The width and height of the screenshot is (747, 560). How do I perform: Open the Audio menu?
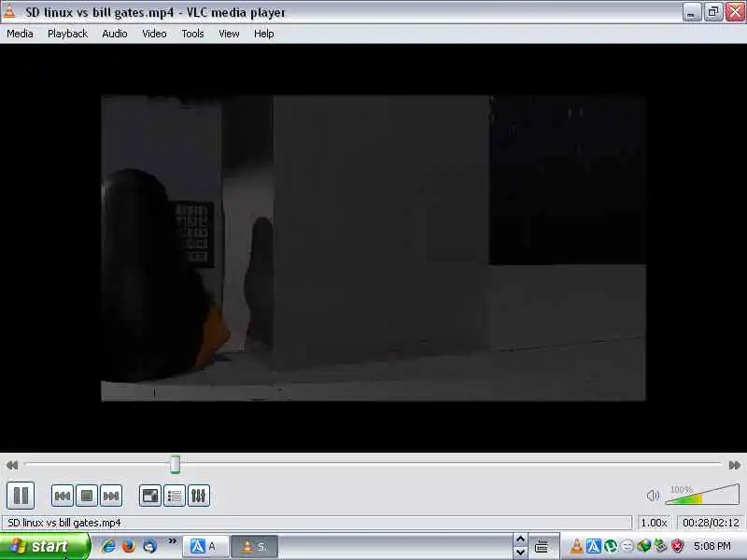click(x=115, y=34)
